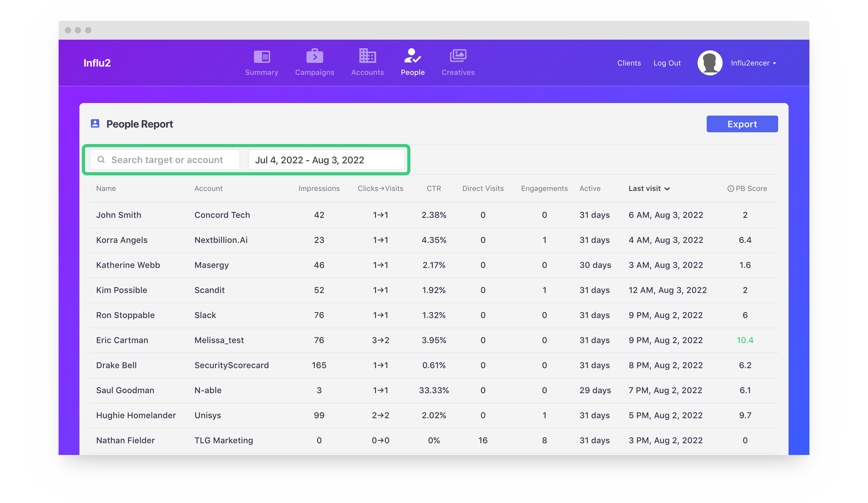Sort by Impressions column header

point(319,189)
